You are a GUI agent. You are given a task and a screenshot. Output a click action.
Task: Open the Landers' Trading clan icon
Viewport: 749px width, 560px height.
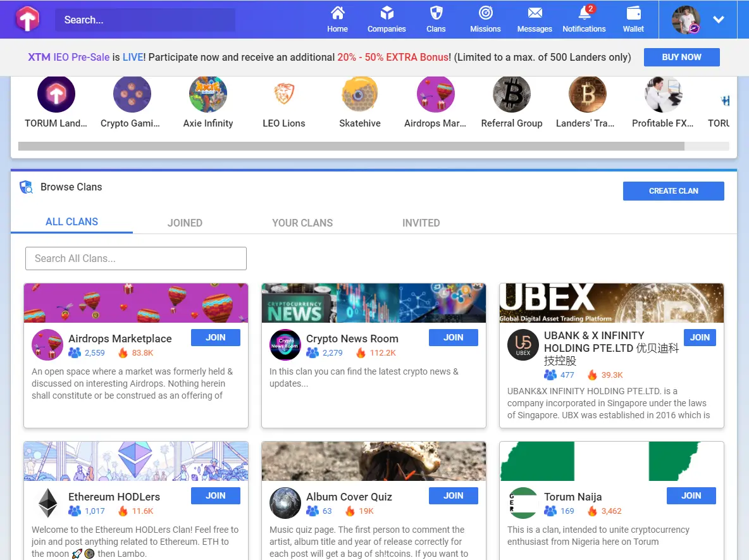click(x=588, y=94)
